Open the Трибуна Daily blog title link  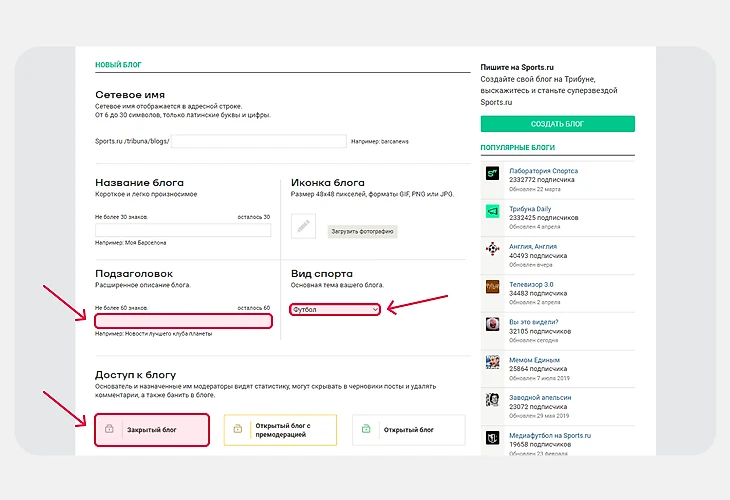pyautogui.click(x=530, y=209)
